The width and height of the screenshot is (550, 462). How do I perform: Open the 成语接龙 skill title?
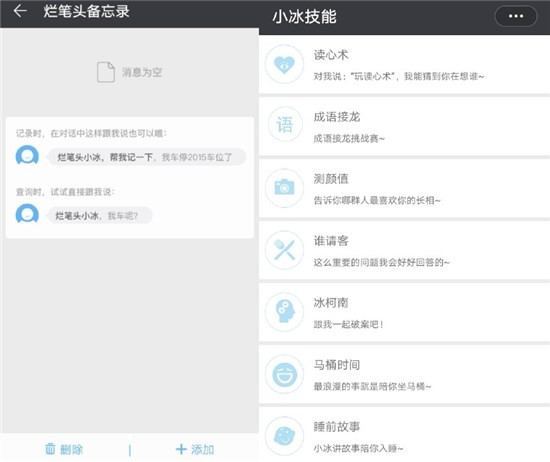click(337, 117)
